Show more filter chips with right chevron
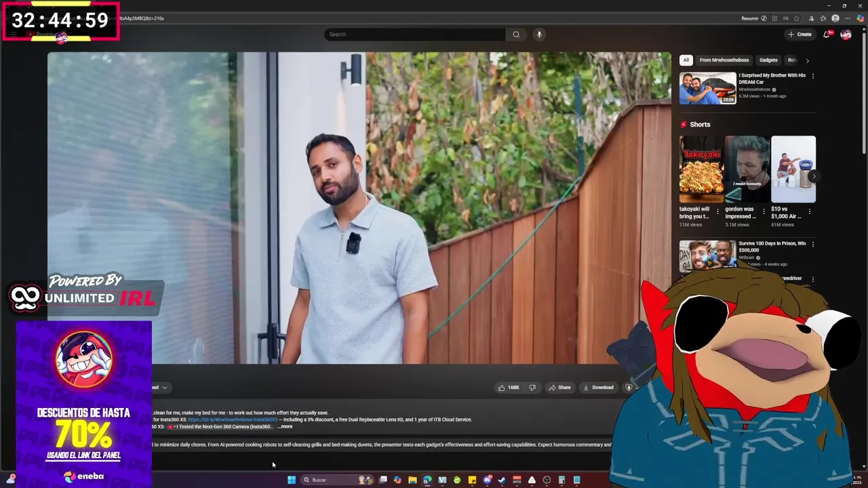 tap(807, 60)
